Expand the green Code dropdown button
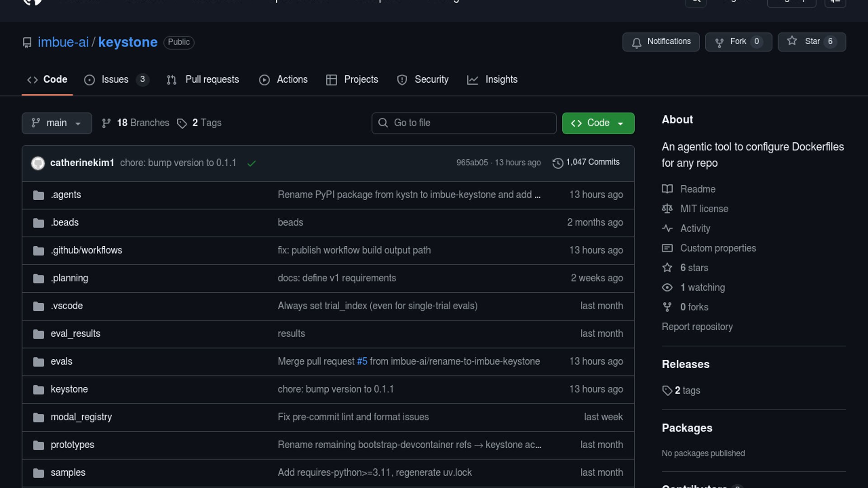 tap(598, 123)
